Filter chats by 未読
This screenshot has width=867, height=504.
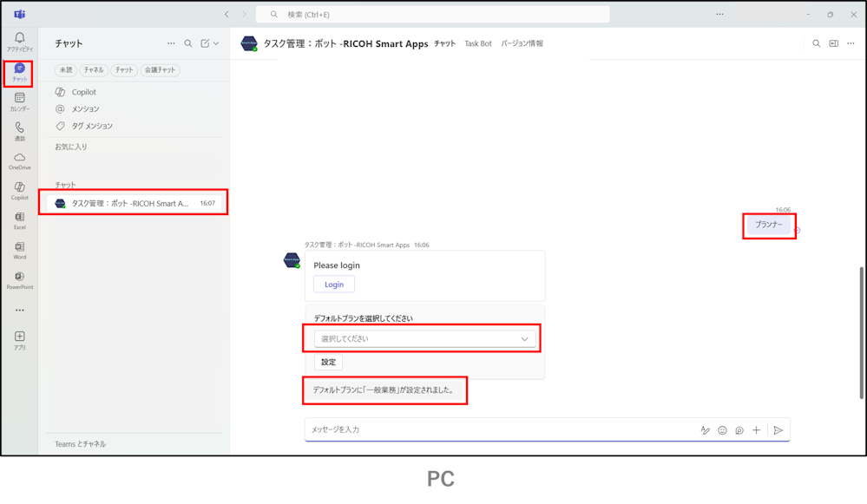click(66, 70)
